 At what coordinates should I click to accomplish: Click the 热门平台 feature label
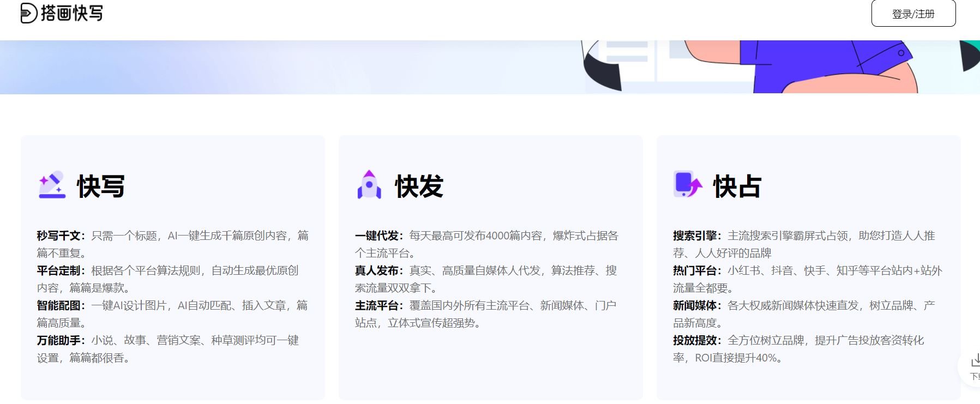695,270
